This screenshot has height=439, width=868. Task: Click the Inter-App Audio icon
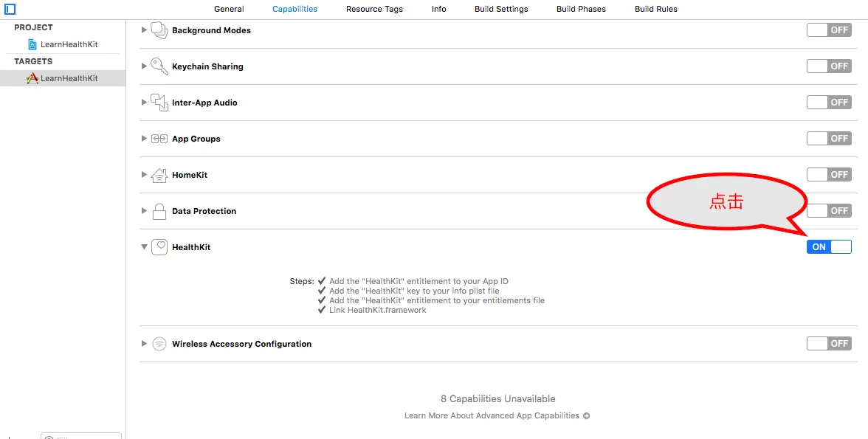(x=159, y=103)
